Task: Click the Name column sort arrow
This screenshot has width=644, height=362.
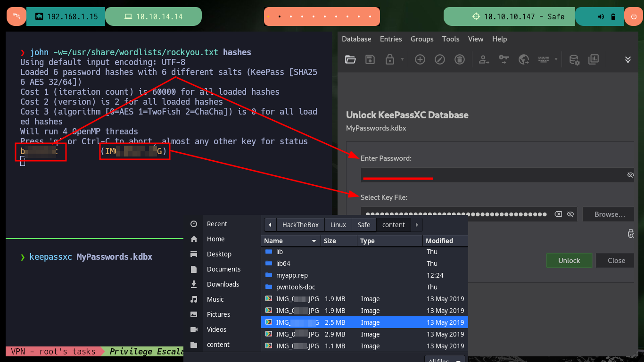Action: coord(314,241)
